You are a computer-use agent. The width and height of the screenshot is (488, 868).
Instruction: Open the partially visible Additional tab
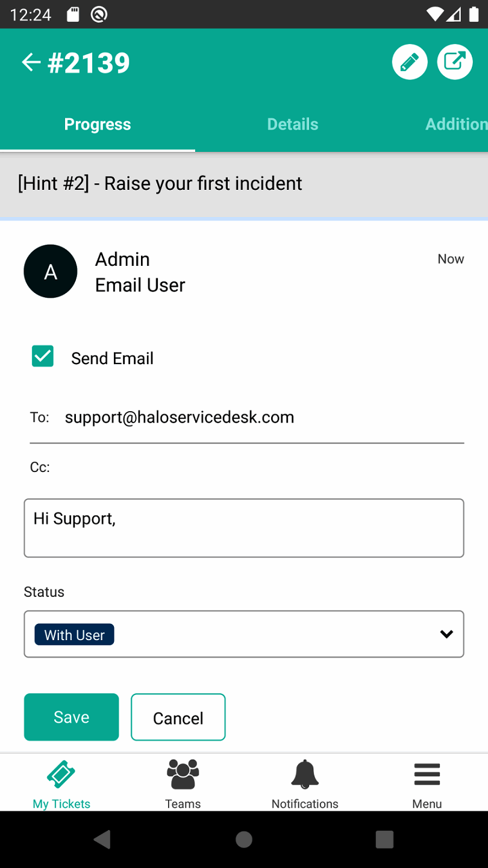coord(455,124)
